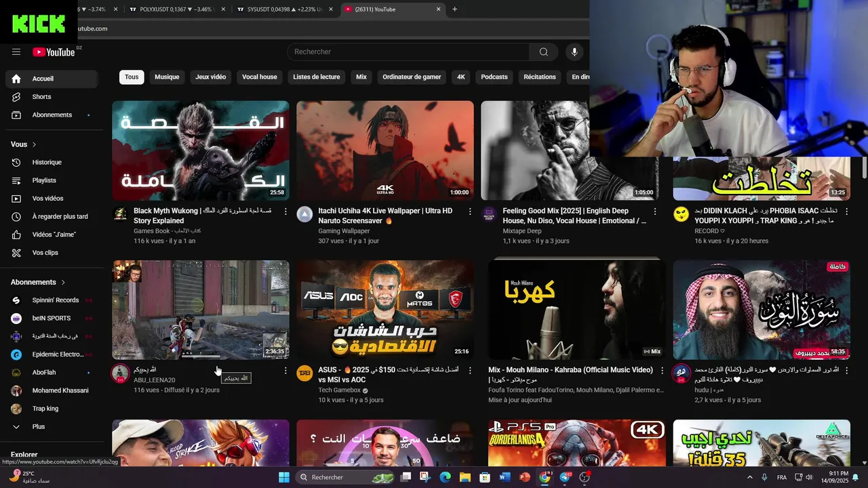Play the Itachi Uchiha 4K thumbnail
The height and width of the screenshot is (488, 868).
tap(385, 150)
